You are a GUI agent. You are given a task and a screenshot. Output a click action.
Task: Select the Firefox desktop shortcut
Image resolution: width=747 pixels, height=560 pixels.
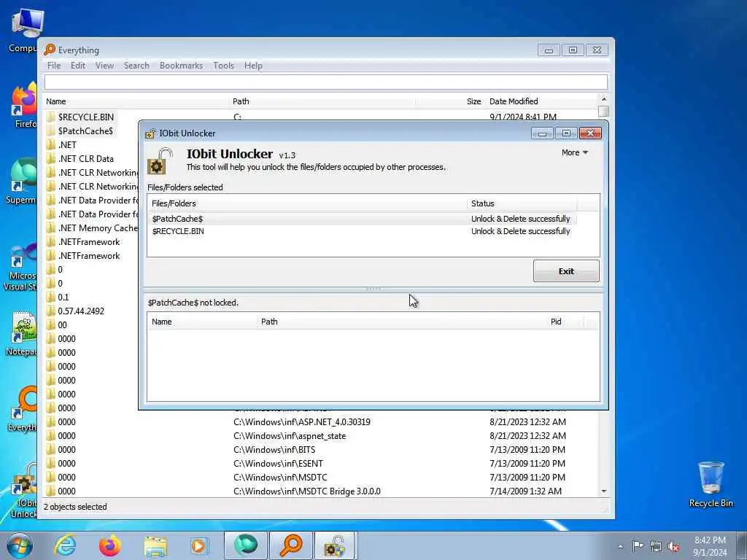coord(24,106)
